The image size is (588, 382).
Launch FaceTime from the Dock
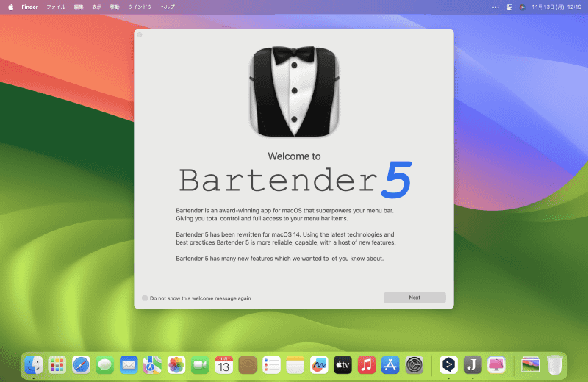(x=200, y=365)
